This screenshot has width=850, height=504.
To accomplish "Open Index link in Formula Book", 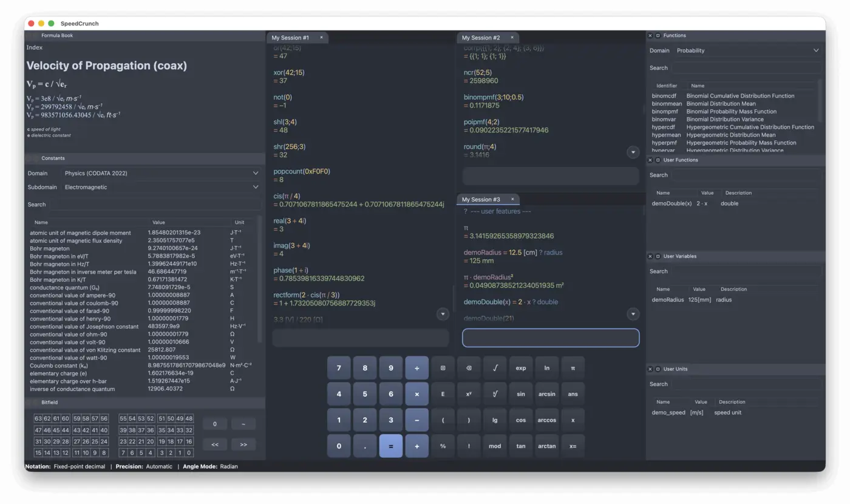I will tap(35, 47).
